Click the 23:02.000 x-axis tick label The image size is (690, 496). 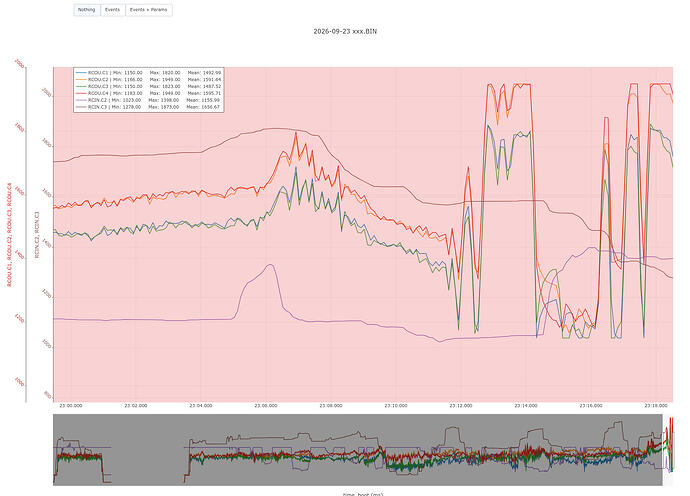(x=136, y=406)
